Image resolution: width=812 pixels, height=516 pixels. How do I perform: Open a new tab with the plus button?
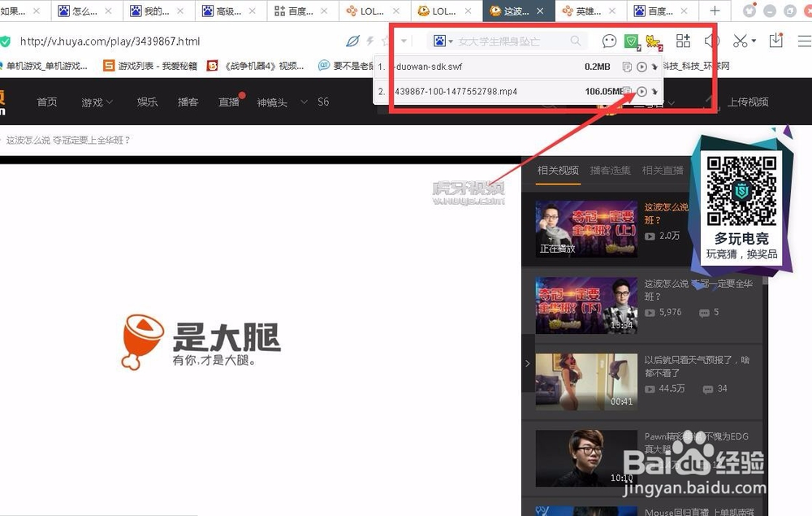pos(715,11)
